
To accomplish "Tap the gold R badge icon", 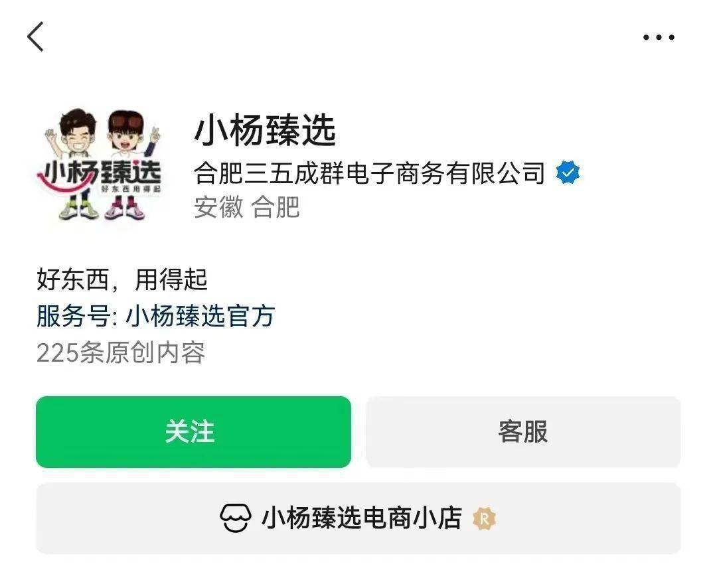I will 484,519.
